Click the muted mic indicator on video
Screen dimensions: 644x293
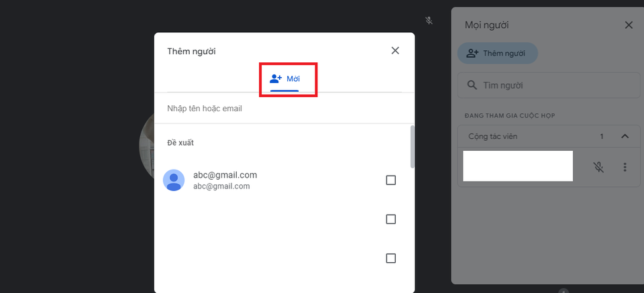click(429, 21)
